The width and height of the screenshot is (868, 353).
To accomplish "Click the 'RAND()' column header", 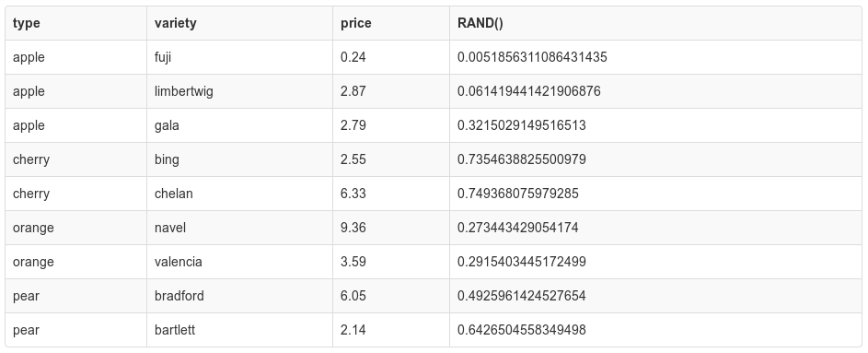I will coord(655,23).
